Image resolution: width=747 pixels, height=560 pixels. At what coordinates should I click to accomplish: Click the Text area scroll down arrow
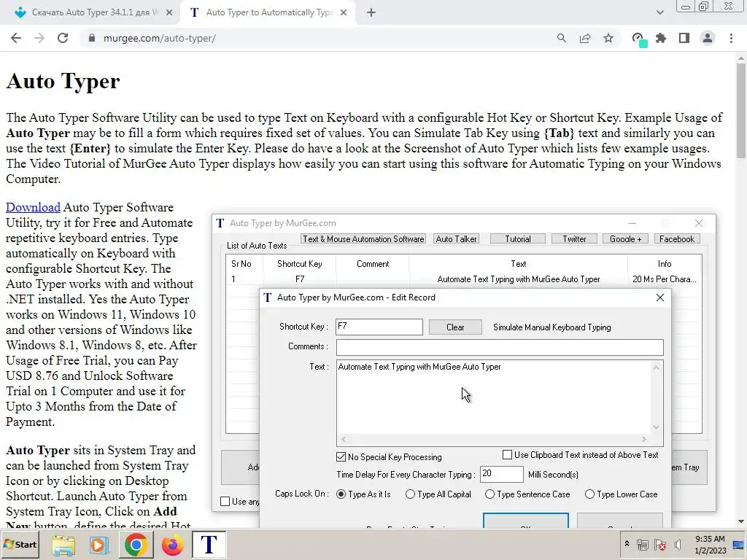pos(656,427)
